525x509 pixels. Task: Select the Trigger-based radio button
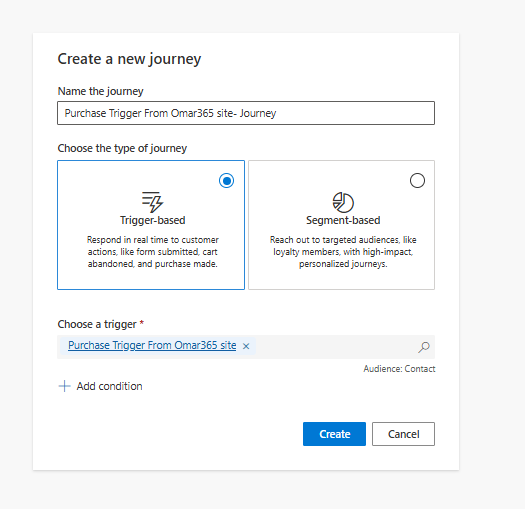pyautogui.click(x=227, y=181)
